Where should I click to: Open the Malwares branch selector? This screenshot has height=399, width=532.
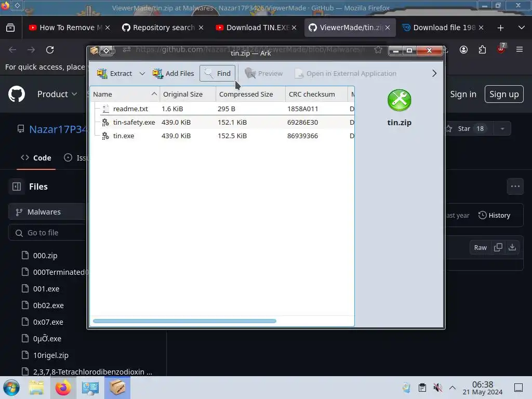click(47, 212)
